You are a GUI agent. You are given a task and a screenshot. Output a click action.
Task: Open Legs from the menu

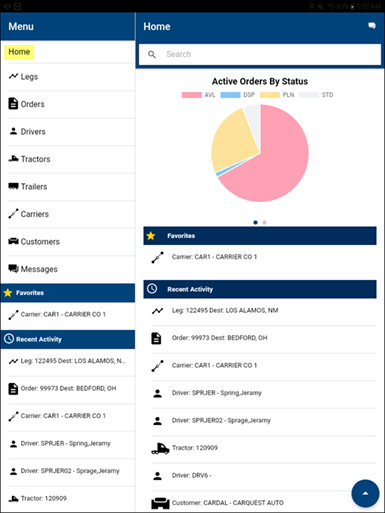pyautogui.click(x=68, y=77)
